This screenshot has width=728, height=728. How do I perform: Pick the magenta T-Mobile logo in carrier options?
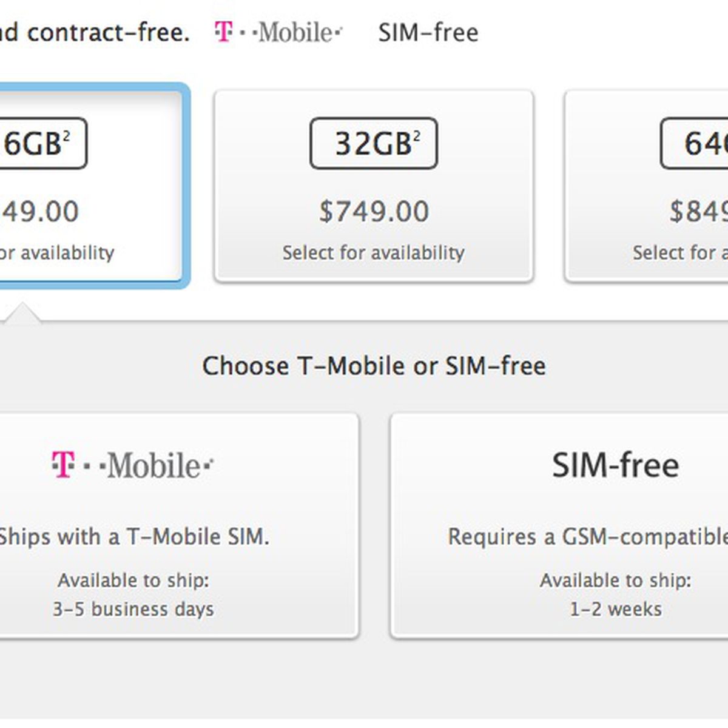tap(133, 465)
